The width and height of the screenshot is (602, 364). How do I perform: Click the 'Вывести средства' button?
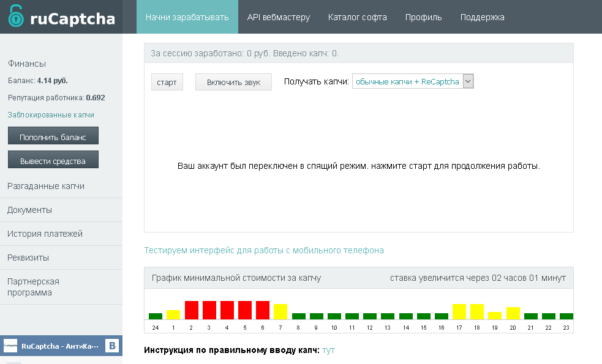[53, 160]
